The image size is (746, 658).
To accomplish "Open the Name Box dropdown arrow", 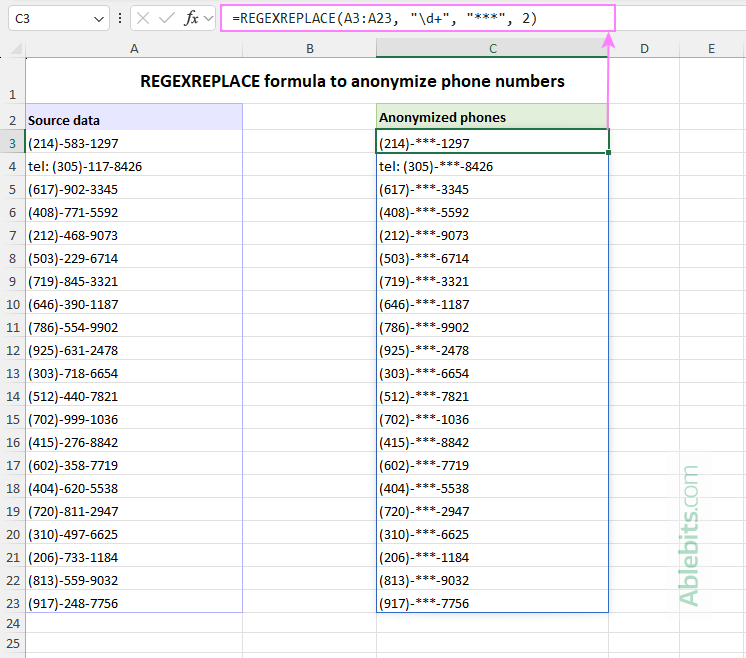I will pos(98,19).
